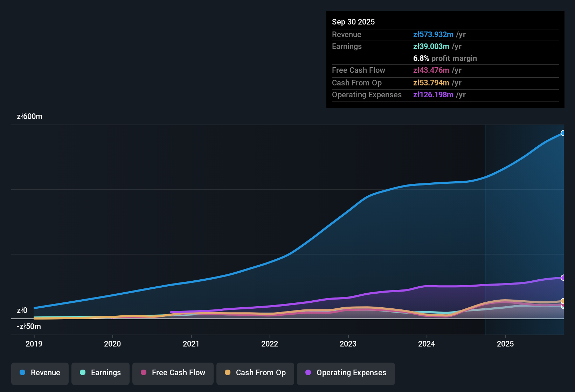Click the orange Cash From Op dot icon
575x392 pixels.
228,373
